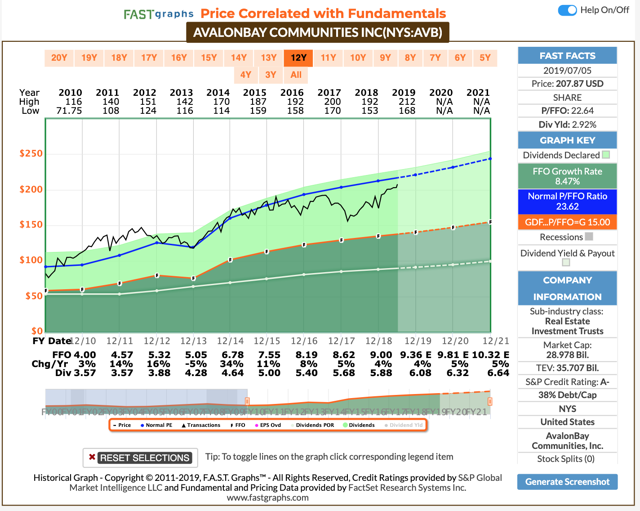Image resolution: width=640 pixels, height=511 pixels.
Task: Click the GDF...P/FFO=G 15.00 box
Action: (567, 222)
